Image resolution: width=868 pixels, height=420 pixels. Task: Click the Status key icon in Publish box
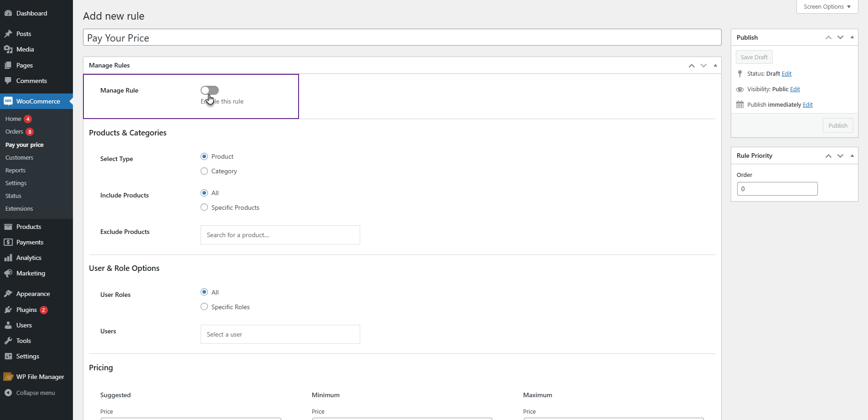pyautogui.click(x=740, y=73)
